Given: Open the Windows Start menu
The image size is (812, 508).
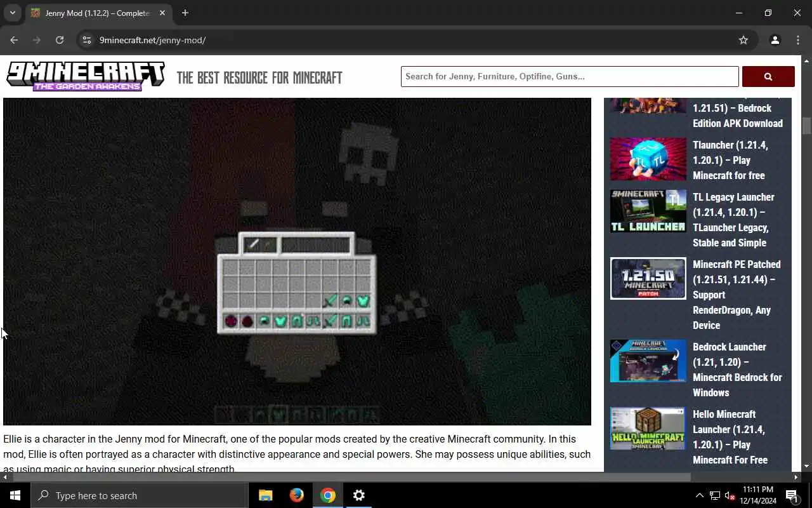Looking at the screenshot, I should point(15,495).
